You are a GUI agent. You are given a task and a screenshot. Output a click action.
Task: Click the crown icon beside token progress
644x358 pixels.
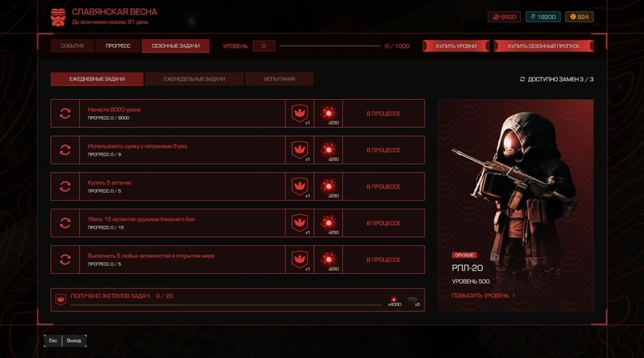[61, 300]
